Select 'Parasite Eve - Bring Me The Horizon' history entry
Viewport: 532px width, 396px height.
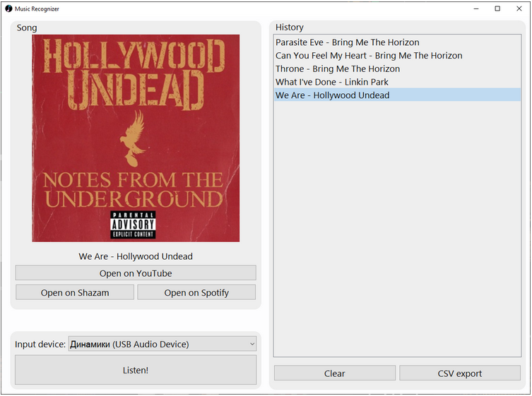(397, 42)
